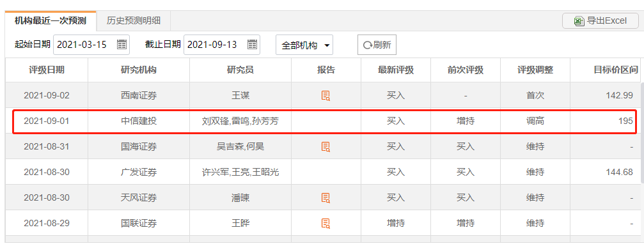The width and height of the screenshot is (644, 246).
Task: Select the 广发证券 institution cell
Action: (x=139, y=172)
